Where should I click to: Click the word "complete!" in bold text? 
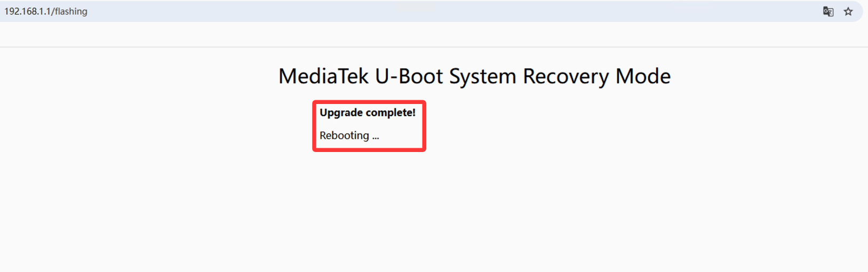coord(391,113)
